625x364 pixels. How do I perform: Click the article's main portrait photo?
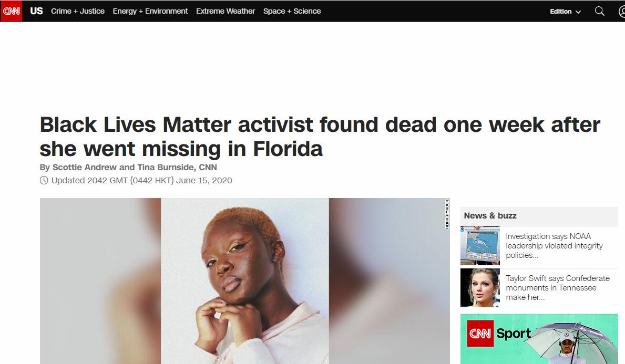[x=245, y=281]
